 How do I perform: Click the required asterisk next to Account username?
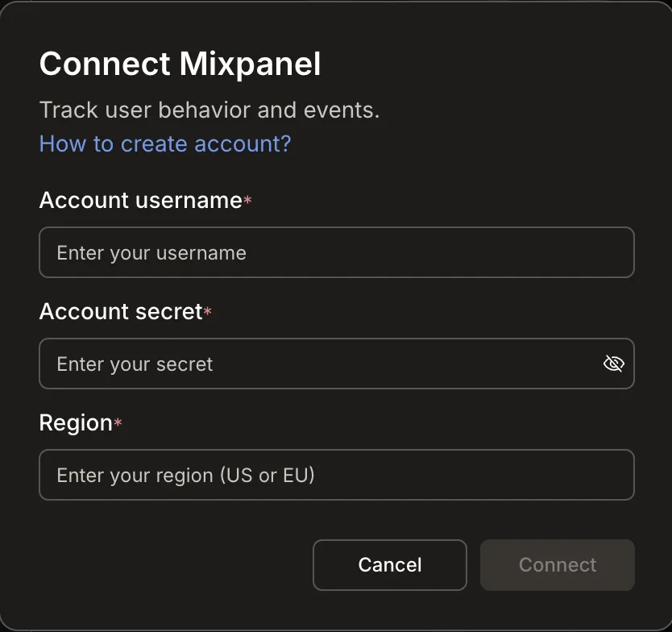pos(246,200)
